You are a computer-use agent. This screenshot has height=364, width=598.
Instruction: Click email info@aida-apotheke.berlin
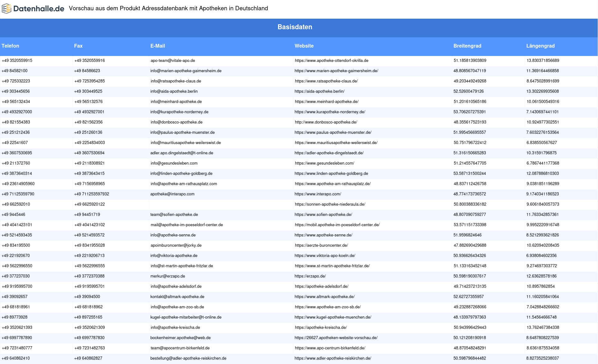coord(174,91)
